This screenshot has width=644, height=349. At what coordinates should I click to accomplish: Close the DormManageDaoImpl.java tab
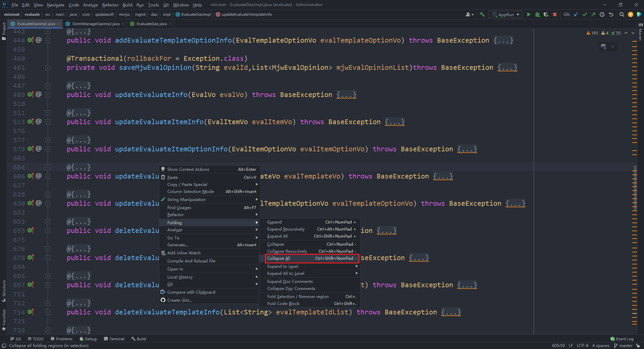[x=123, y=24]
